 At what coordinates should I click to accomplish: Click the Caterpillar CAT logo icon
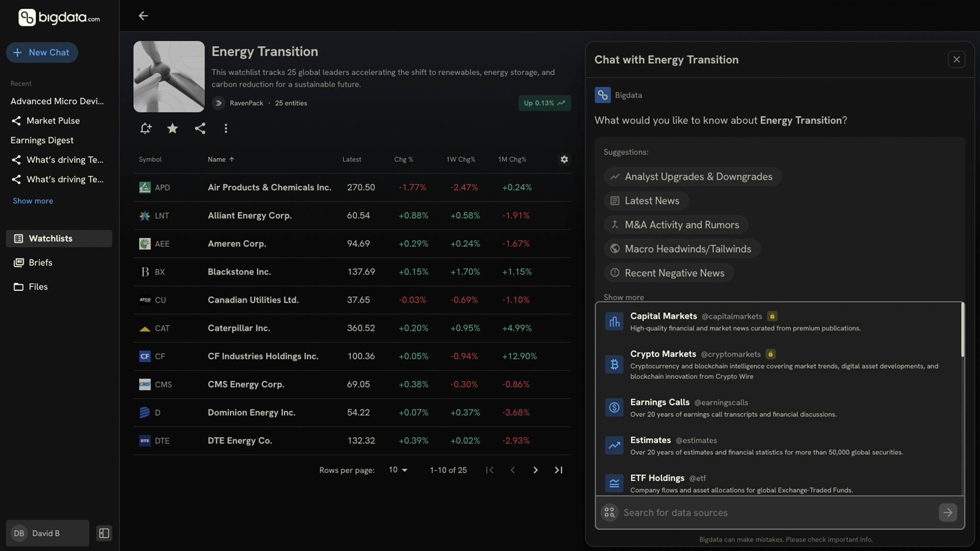(x=145, y=328)
